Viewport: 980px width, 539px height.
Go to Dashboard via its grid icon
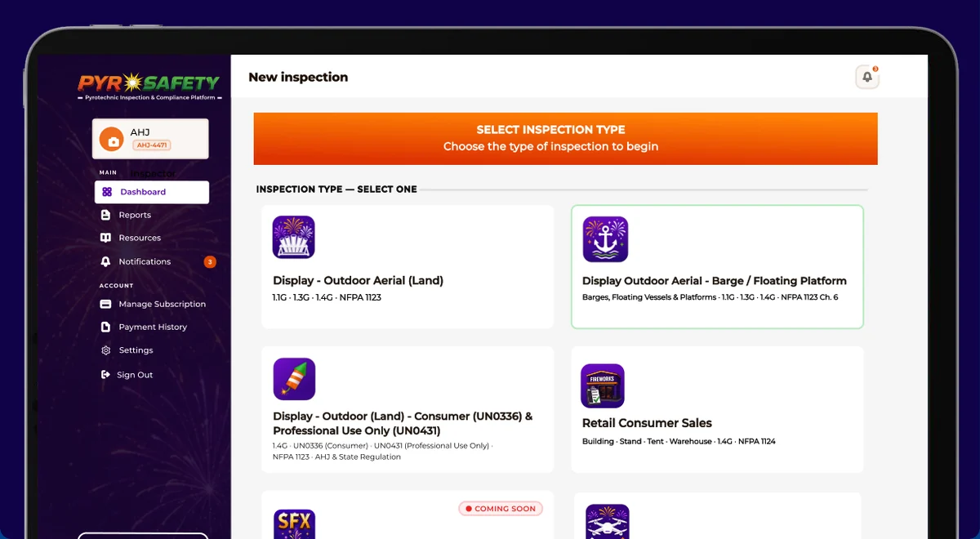107,192
